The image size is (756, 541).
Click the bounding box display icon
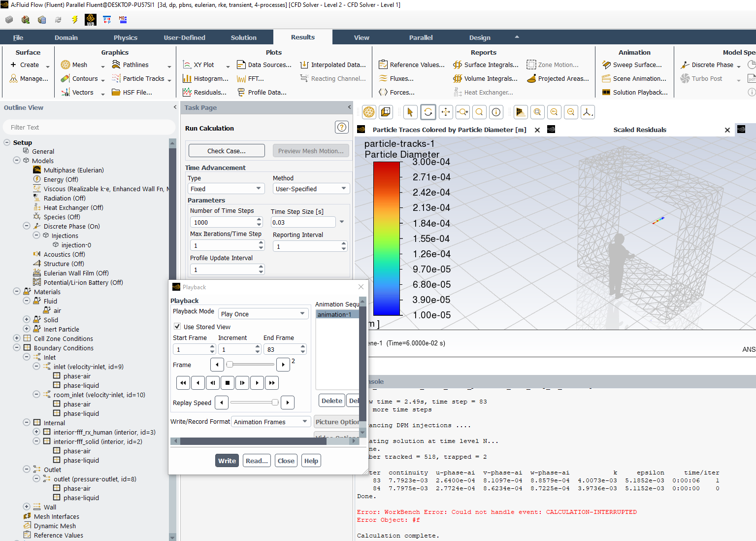[x=386, y=112]
